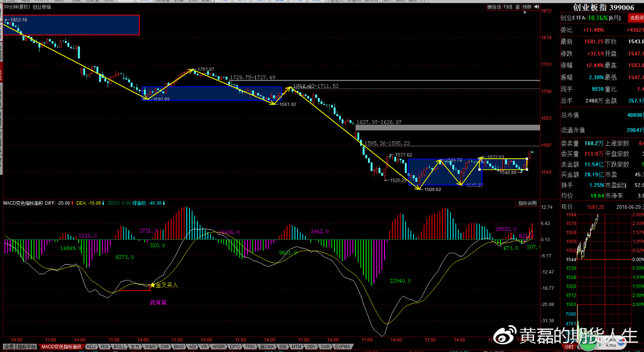644x352 pixels.
Task: Click the 删自选 button
Action: tap(494, 7)
